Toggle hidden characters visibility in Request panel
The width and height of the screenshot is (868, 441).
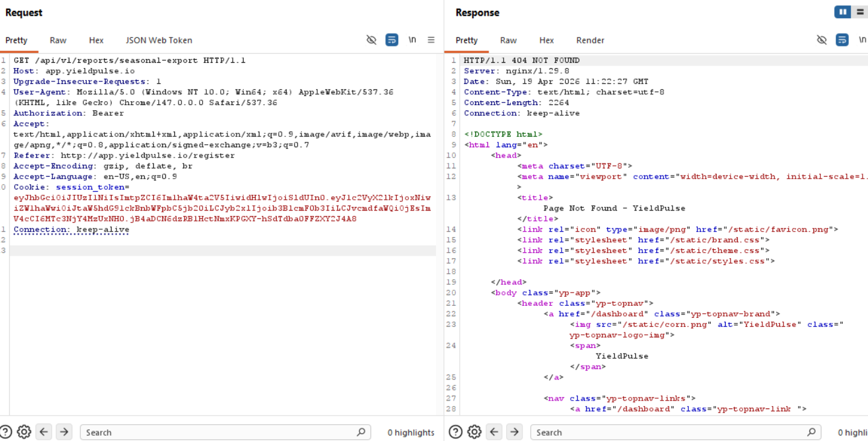pyautogui.click(x=372, y=40)
